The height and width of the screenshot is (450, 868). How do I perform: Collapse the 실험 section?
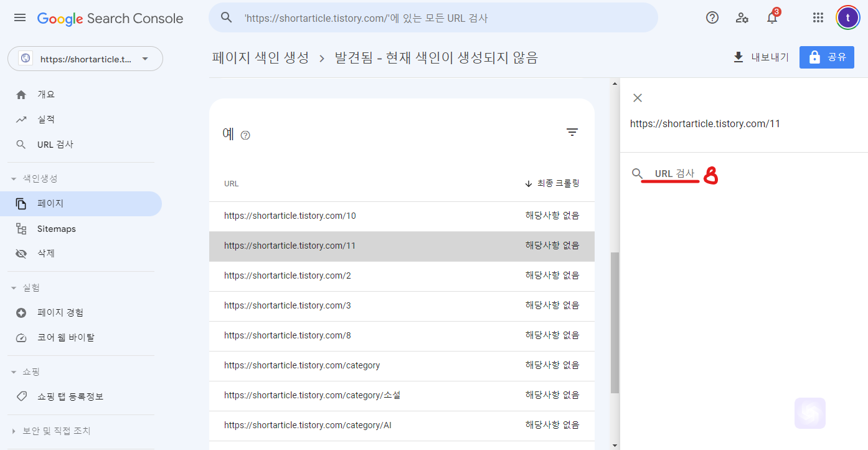[14, 288]
